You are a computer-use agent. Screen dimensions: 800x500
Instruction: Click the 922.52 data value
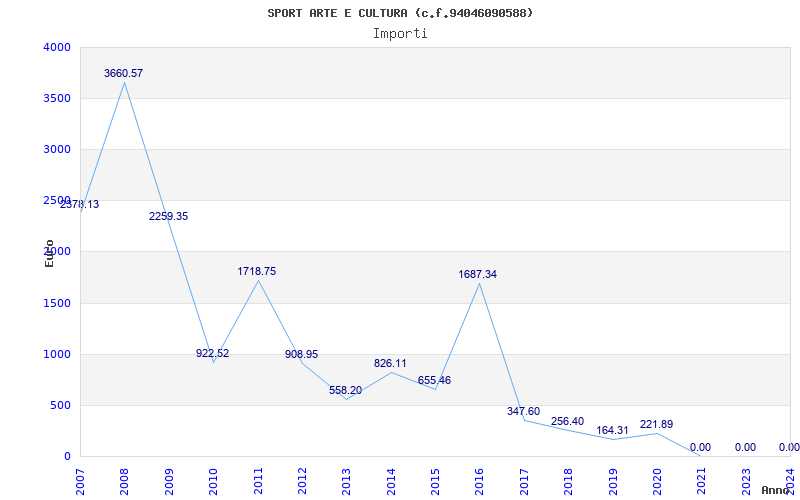click(x=213, y=353)
